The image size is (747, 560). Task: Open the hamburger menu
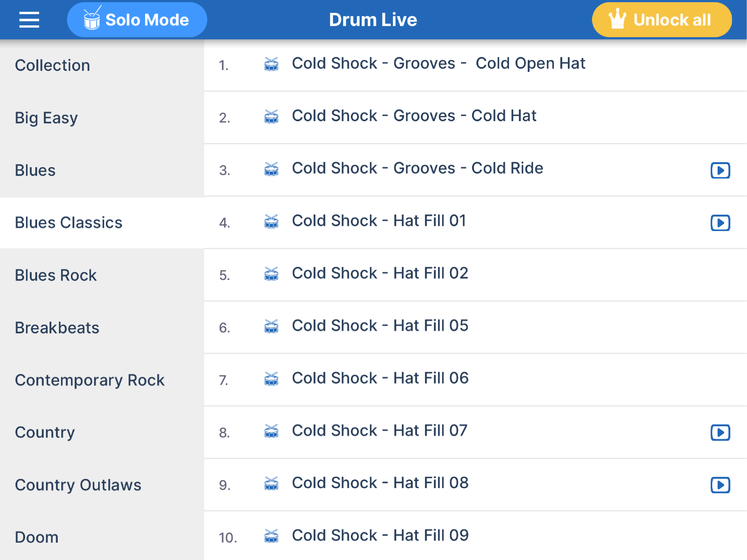click(x=29, y=20)
